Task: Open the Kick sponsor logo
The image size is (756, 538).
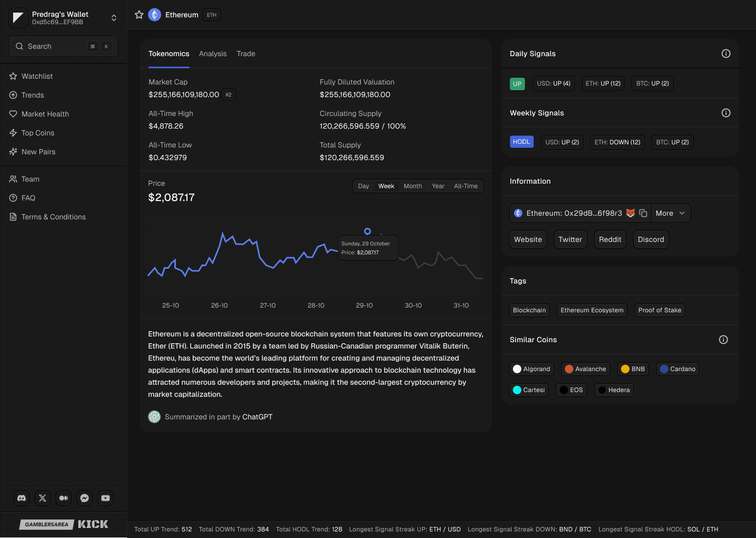Action: [93, 524]
